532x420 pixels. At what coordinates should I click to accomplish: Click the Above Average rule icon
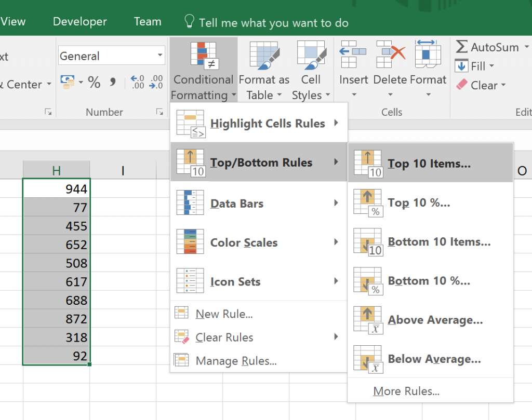point(368,320)
